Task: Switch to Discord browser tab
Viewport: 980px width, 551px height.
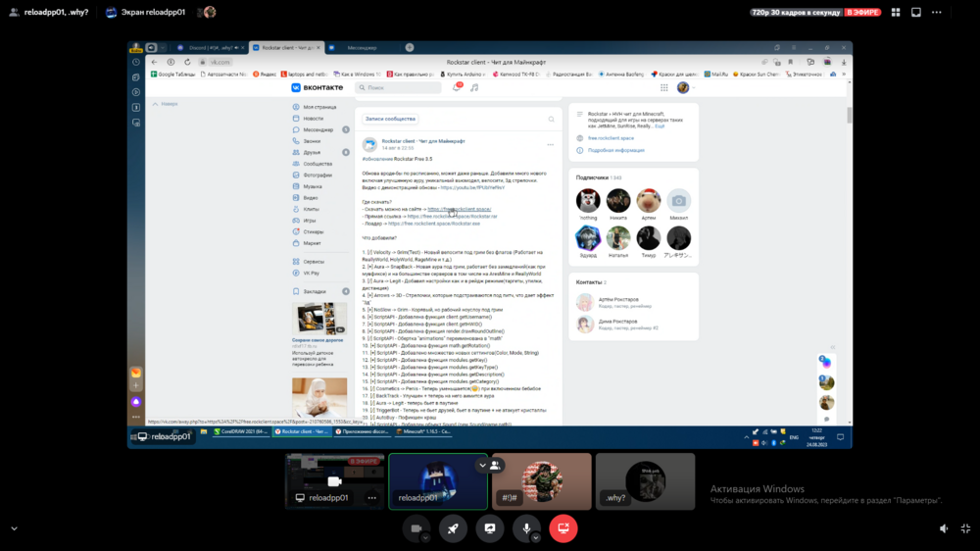Action: (x=210, y=47)
